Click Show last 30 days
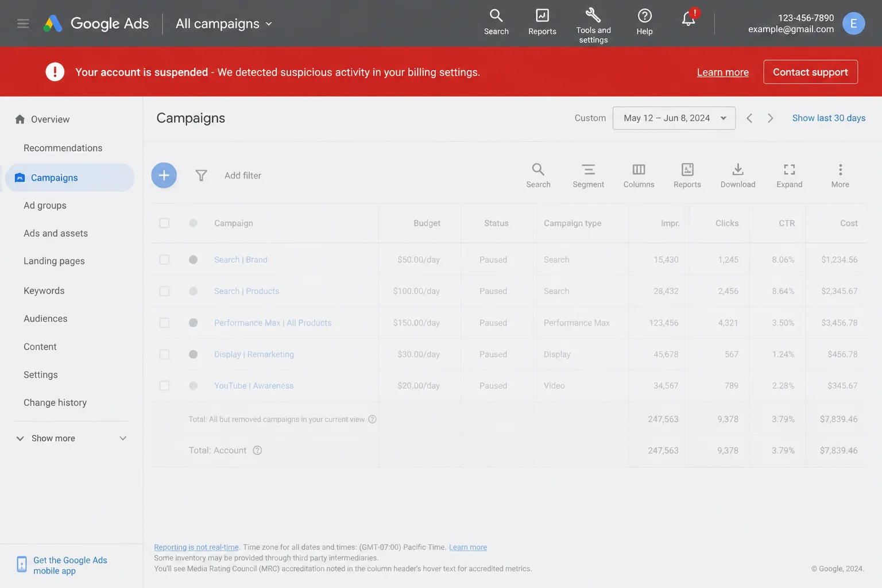The width and height of the screenshot is (882, 588). [829, 118]
